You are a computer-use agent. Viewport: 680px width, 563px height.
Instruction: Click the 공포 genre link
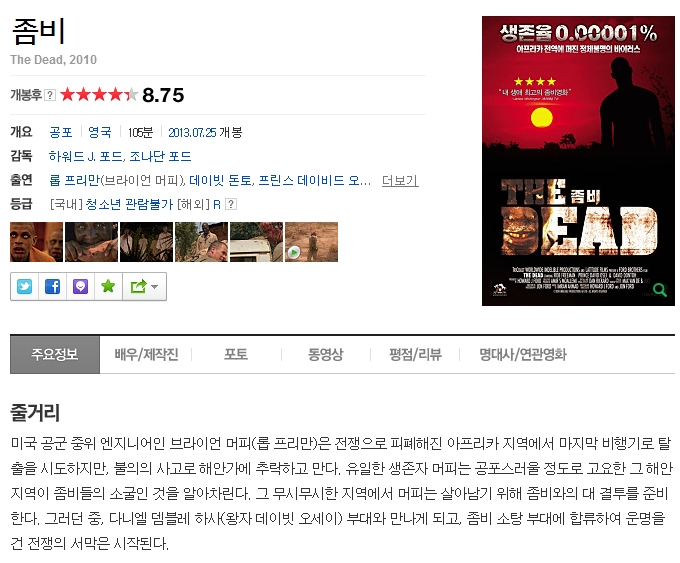point(61,132)
